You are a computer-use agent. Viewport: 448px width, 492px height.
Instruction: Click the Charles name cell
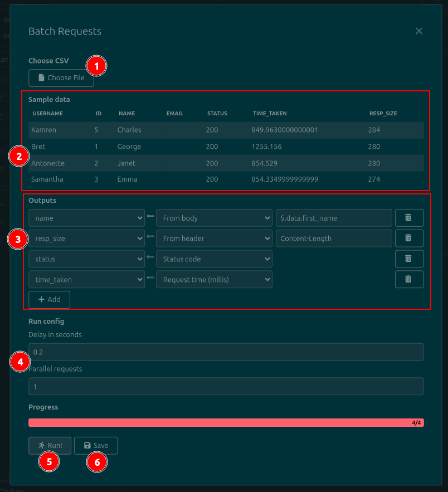point(129,130)
